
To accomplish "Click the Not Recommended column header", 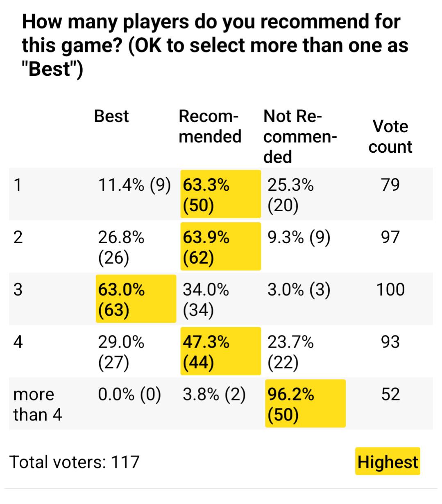I will (300, 136).
